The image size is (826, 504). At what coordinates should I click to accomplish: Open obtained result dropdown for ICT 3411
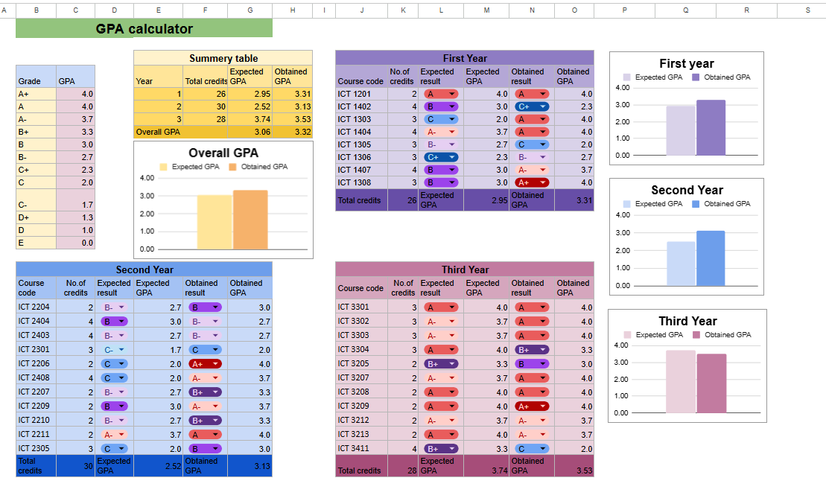pyautogui.click(x=532, y=449)
